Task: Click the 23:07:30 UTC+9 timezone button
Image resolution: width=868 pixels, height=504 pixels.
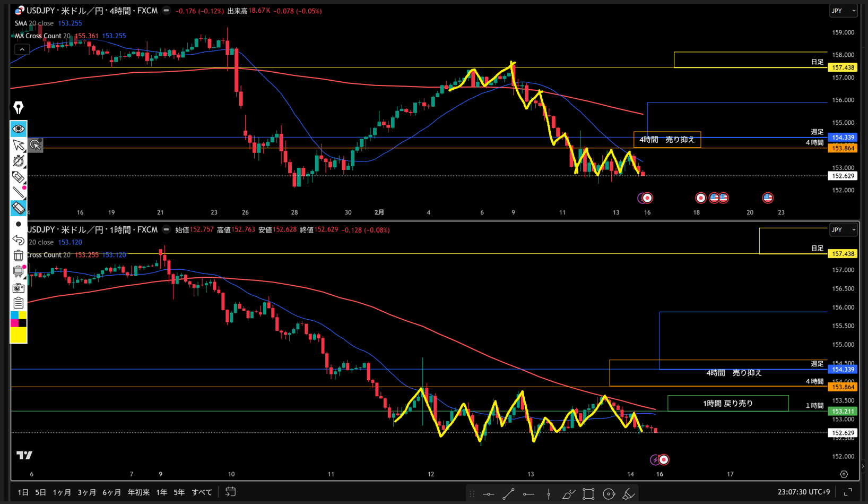Action: (x=803, y=492)
